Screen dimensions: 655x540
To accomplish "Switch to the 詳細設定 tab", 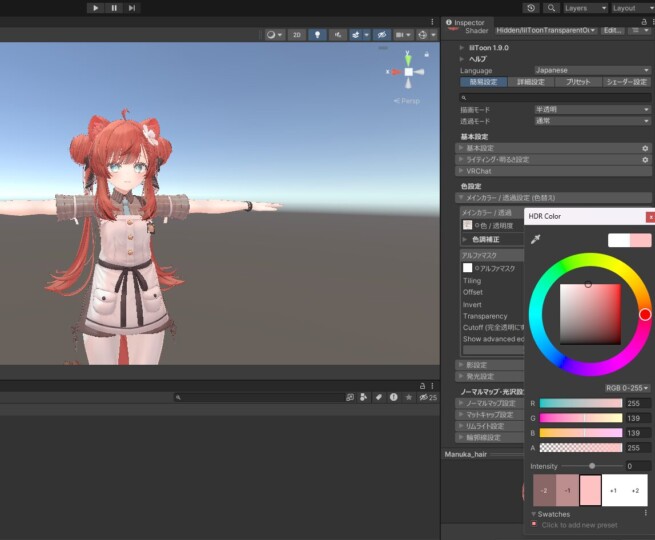I will 531,82.
